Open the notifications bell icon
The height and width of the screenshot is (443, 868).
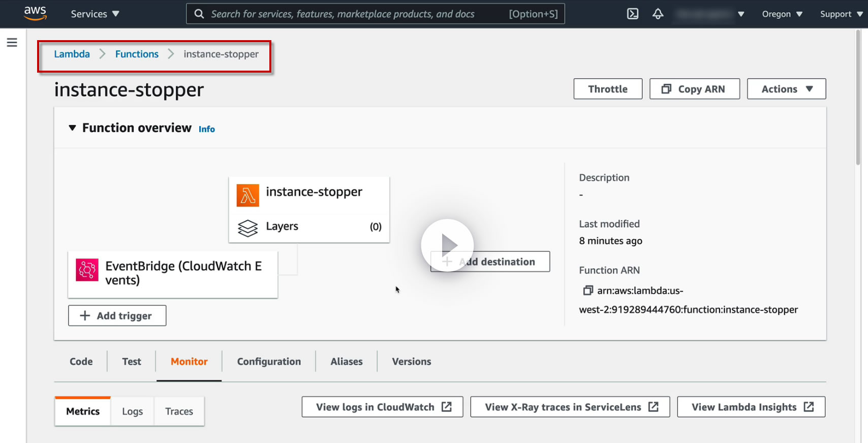[658, 14]
